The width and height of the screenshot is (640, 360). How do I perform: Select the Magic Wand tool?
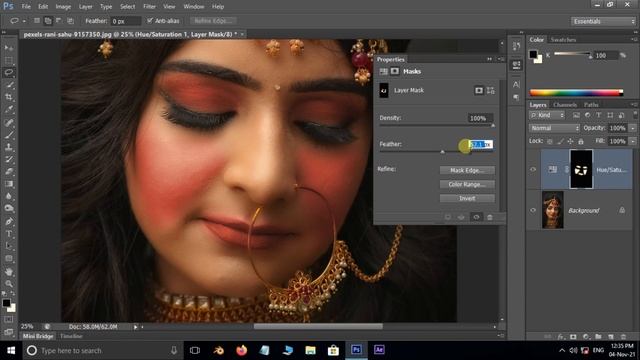coord(9,85)
